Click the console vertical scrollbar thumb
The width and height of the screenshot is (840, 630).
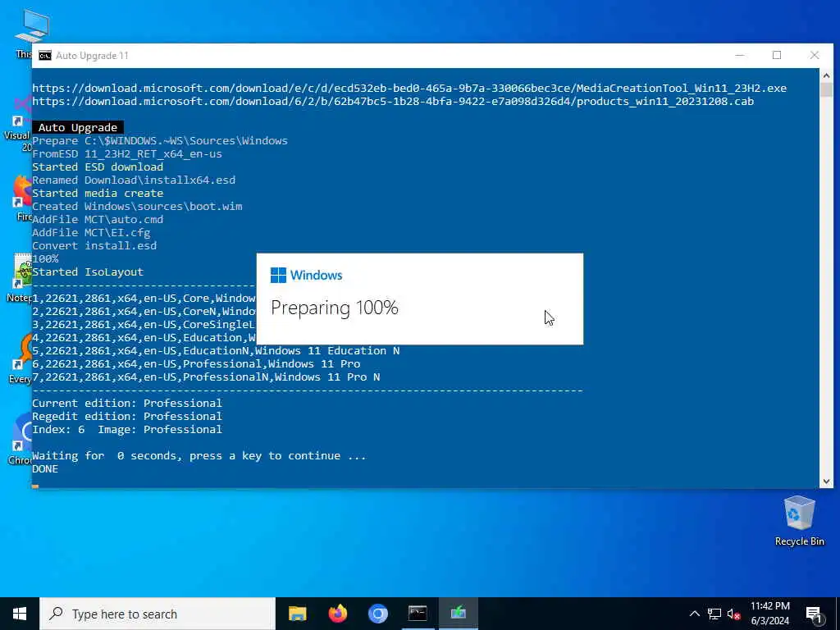826,90
